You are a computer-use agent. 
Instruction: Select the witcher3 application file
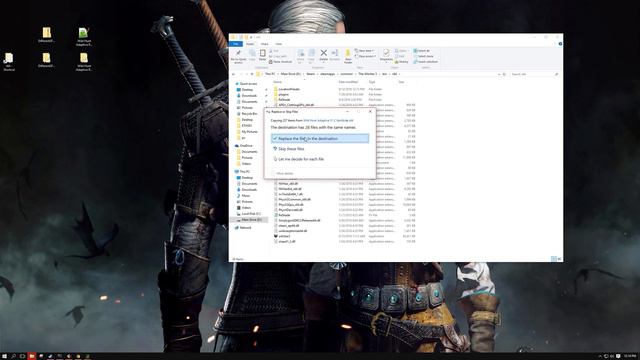tap(282, 236)
